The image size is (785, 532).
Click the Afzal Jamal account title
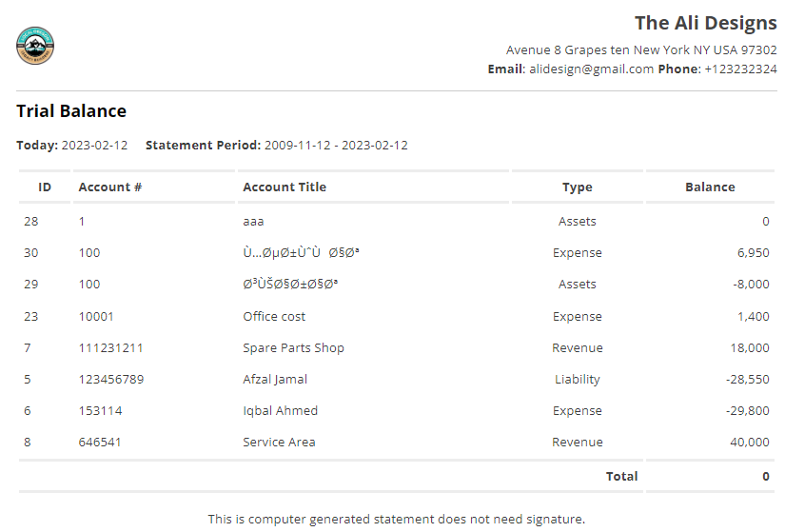pos(275,379)
